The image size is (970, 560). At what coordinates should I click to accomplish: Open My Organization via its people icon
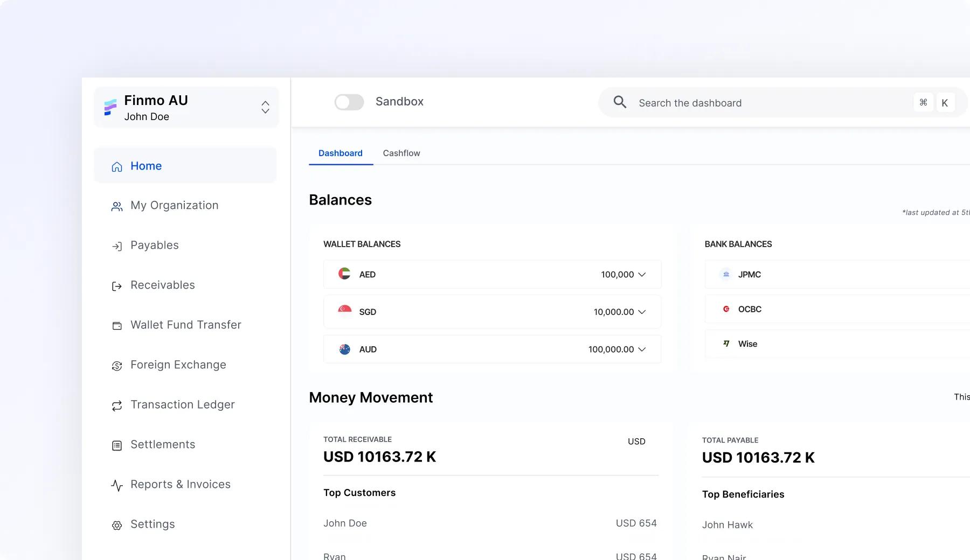(116, 206)
